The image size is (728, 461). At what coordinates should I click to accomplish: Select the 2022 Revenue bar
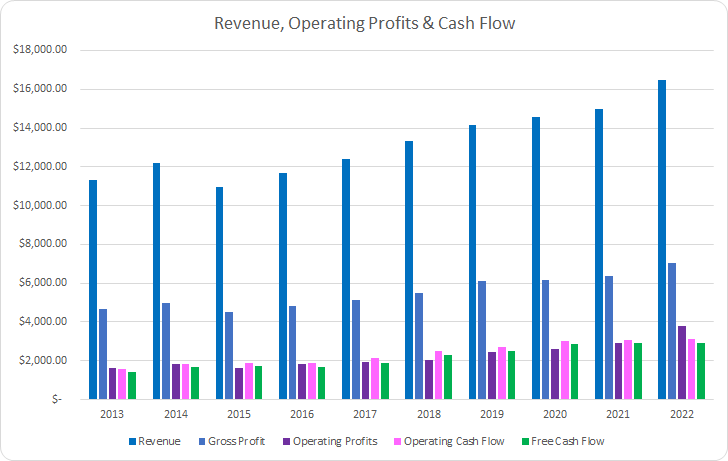point(662,240)
